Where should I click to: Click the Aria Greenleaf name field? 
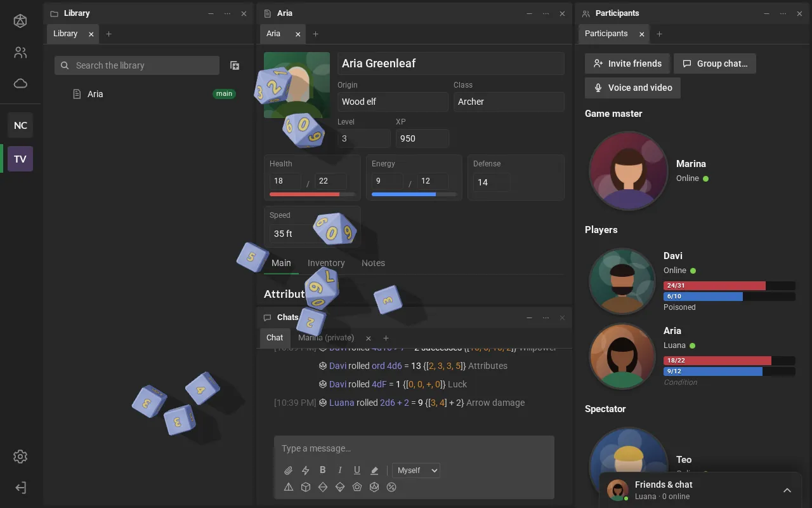[x=450, y=63]
